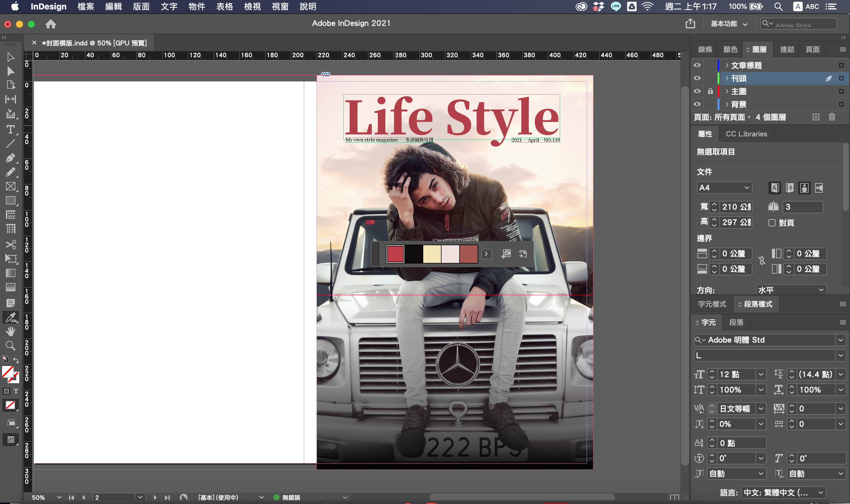
Task: Expand the 主圖 layer
Action: coord(727,91)
